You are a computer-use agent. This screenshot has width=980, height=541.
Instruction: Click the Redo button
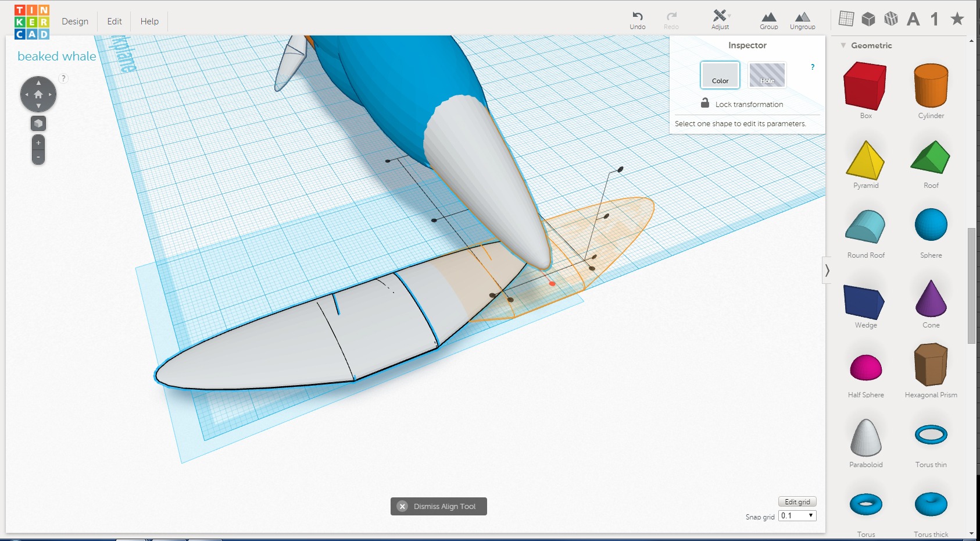tap(671, 20)
